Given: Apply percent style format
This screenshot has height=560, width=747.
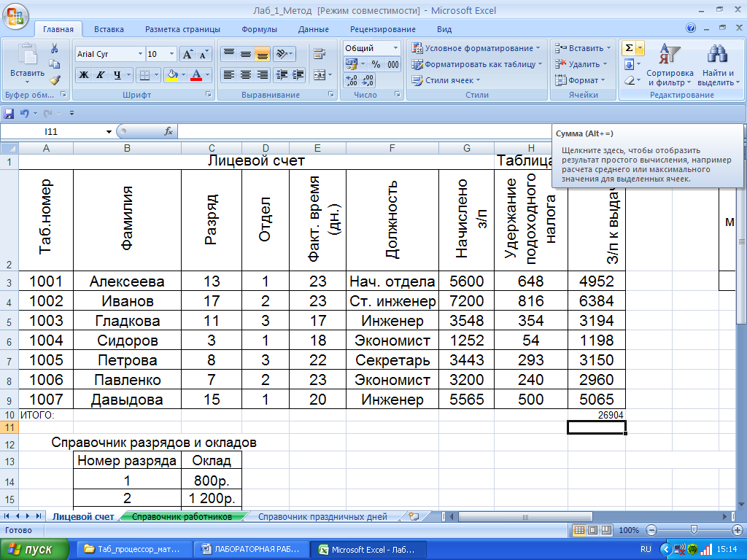Looking at the screenshot, I should pos(376,64).
